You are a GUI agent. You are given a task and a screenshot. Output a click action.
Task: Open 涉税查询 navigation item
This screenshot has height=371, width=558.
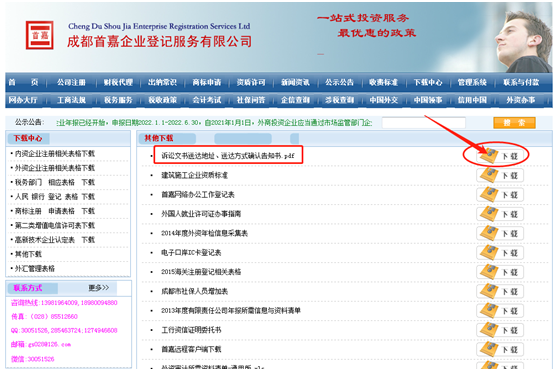[x=339, y=100]
